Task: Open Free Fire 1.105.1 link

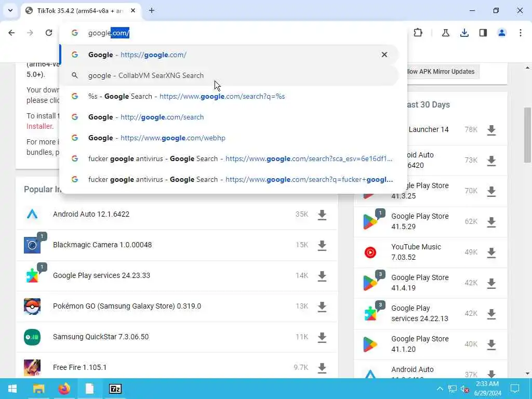Action: (x=79, y=367)
